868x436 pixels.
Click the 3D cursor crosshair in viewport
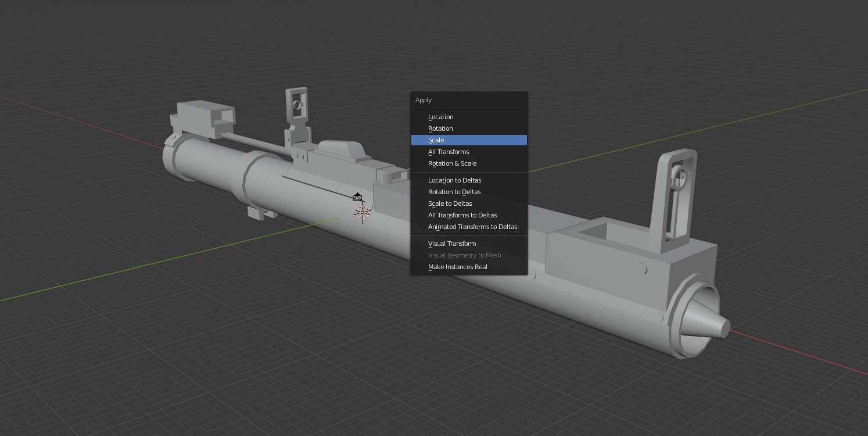pyautogui.click(x=363, y=213)
